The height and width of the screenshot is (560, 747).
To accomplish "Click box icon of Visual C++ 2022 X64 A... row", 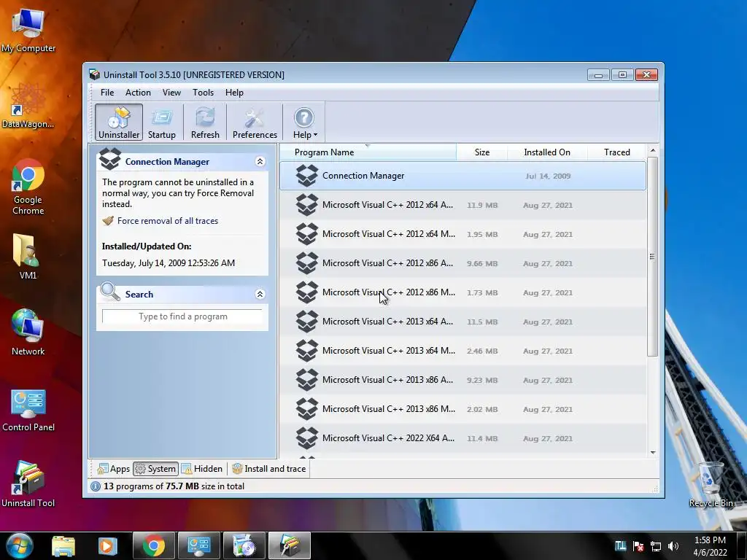I will point(307,438).
